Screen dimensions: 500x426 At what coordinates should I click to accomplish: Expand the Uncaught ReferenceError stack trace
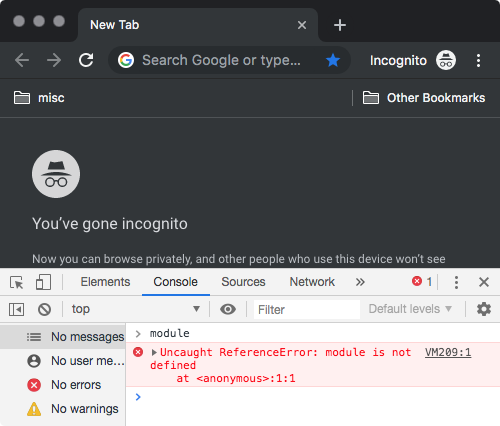pos(154,352)
